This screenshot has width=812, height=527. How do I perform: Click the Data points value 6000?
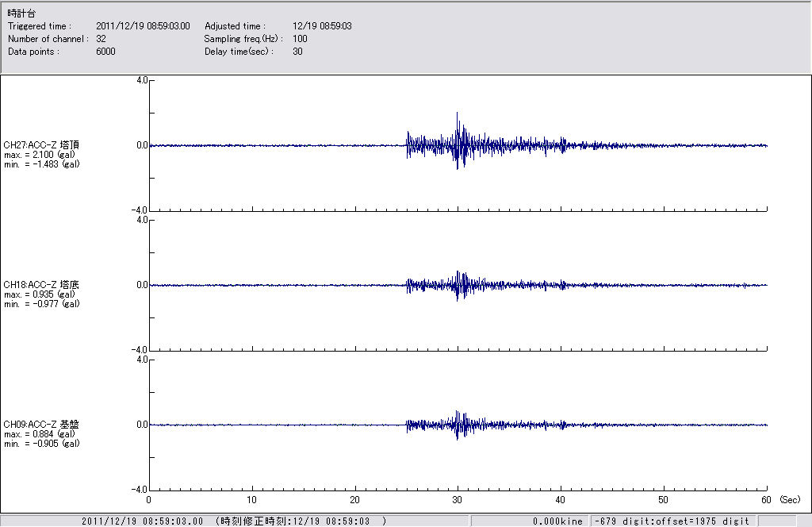click(105, 52)
